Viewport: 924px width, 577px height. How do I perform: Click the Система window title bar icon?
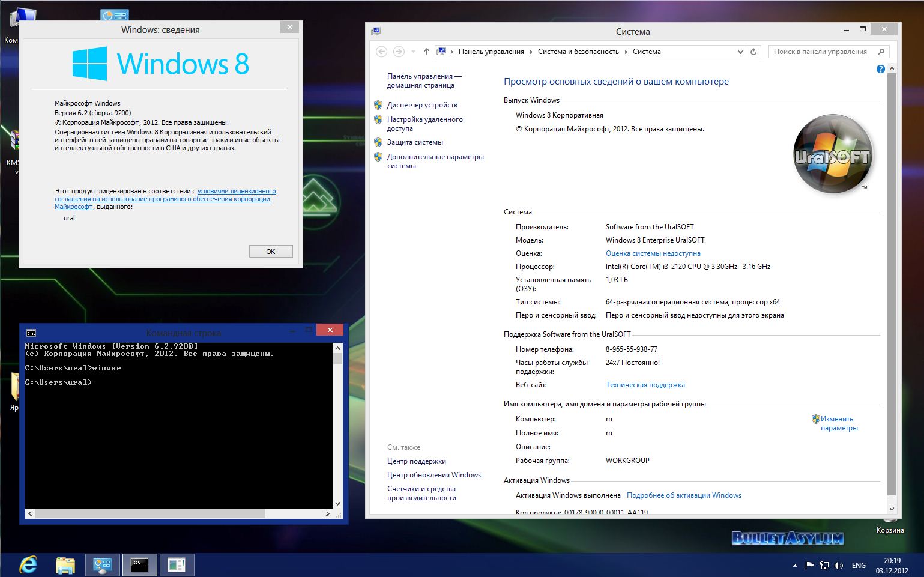(x=376, y=31)
